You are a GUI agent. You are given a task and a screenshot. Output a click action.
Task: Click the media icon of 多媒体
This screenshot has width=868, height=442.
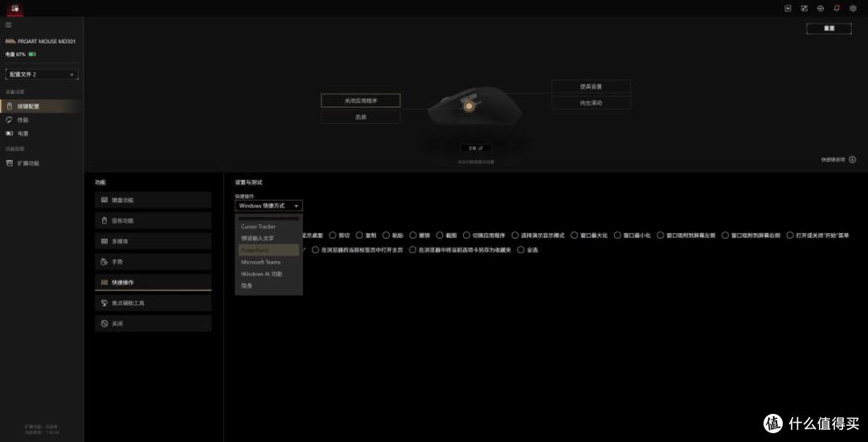(104, 241)
